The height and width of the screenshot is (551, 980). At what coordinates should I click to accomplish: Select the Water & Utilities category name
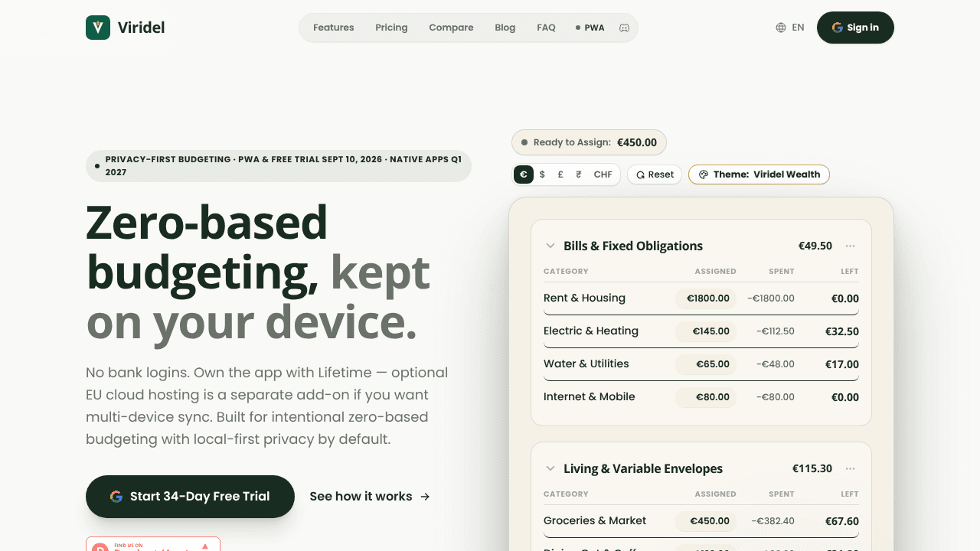(586, 364)
